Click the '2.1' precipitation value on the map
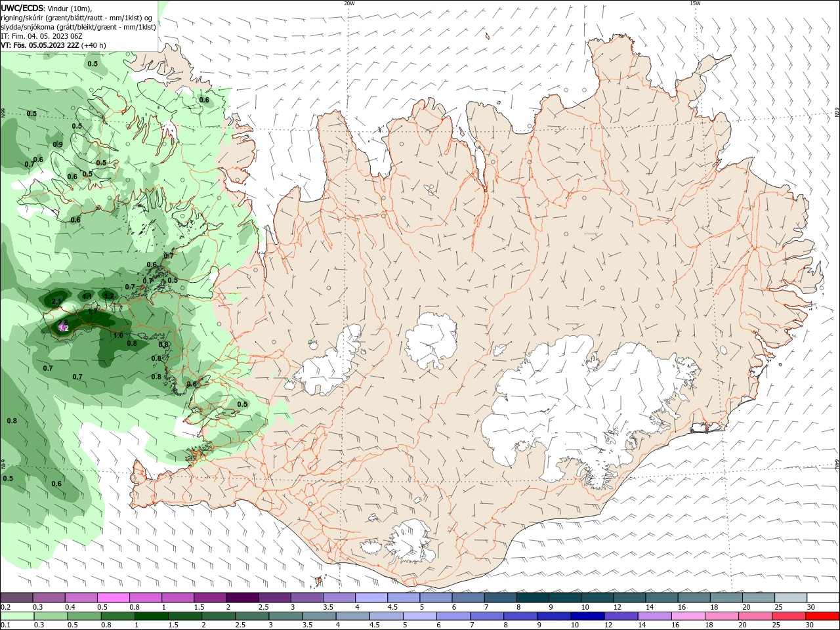840x630 pixels. coord(56,302)
